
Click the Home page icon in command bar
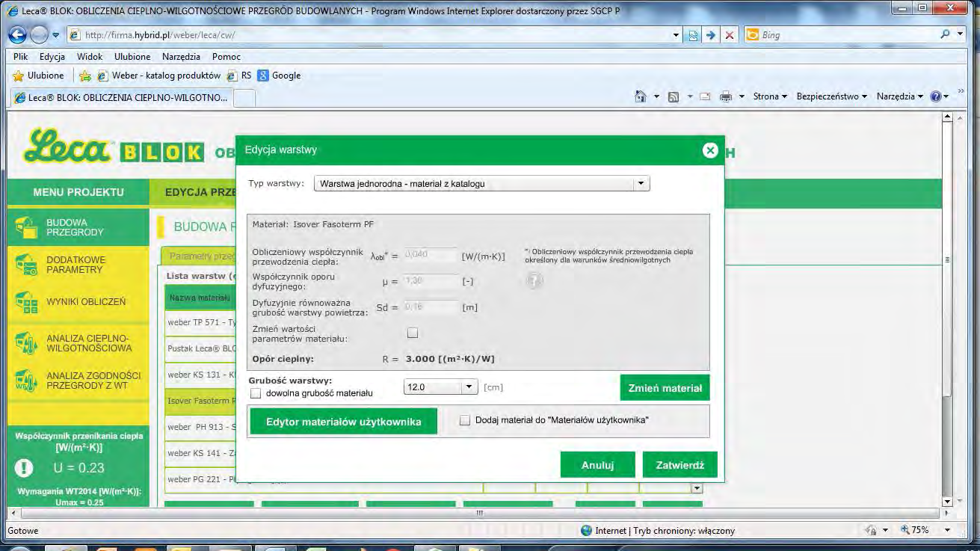640,96
